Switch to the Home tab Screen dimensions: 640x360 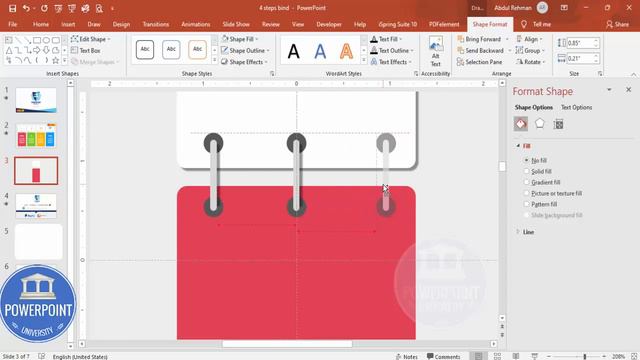[x=40, y=24]
